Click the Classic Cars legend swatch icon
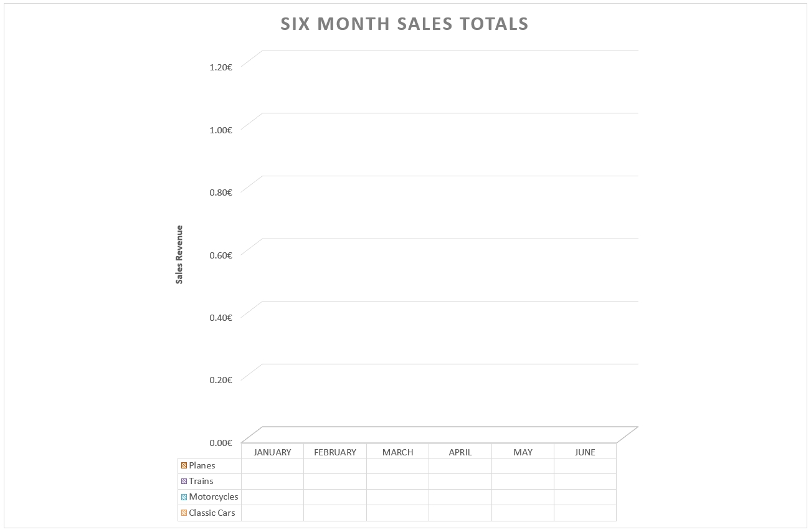The height and width of the screenshot is (532, 811). pyautogui.click(x=184, y=513)
